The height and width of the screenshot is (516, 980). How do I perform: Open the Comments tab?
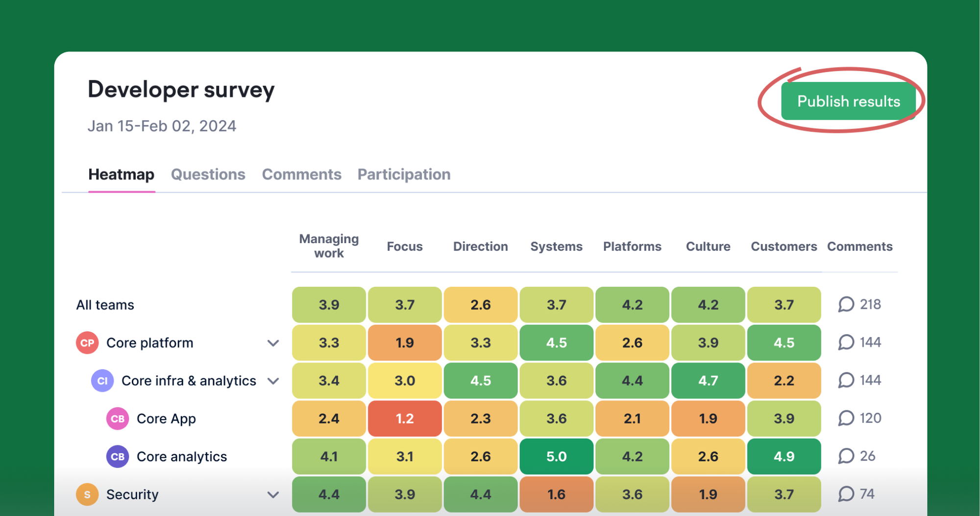tap(301, 174)
